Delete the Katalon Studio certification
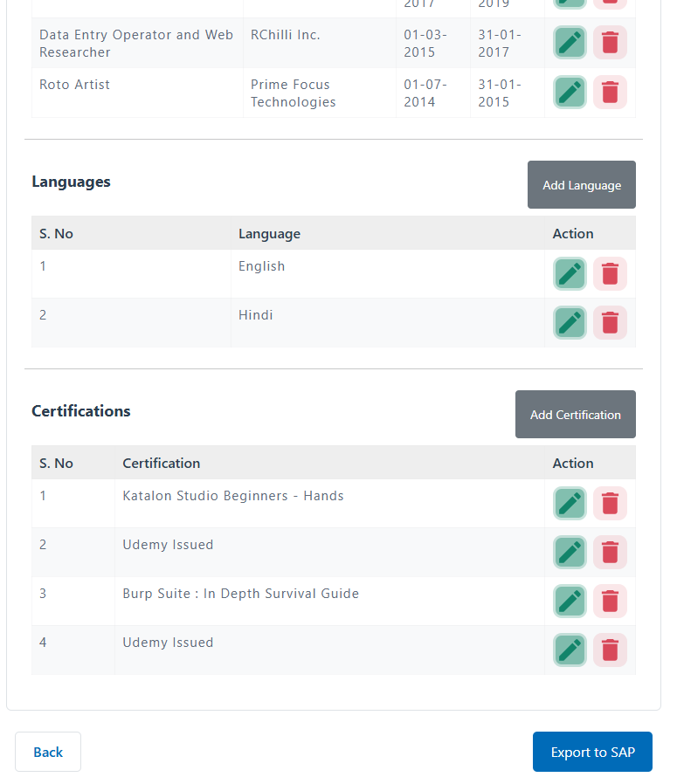This screenshot has width=677, height=784. coord(610,504)
